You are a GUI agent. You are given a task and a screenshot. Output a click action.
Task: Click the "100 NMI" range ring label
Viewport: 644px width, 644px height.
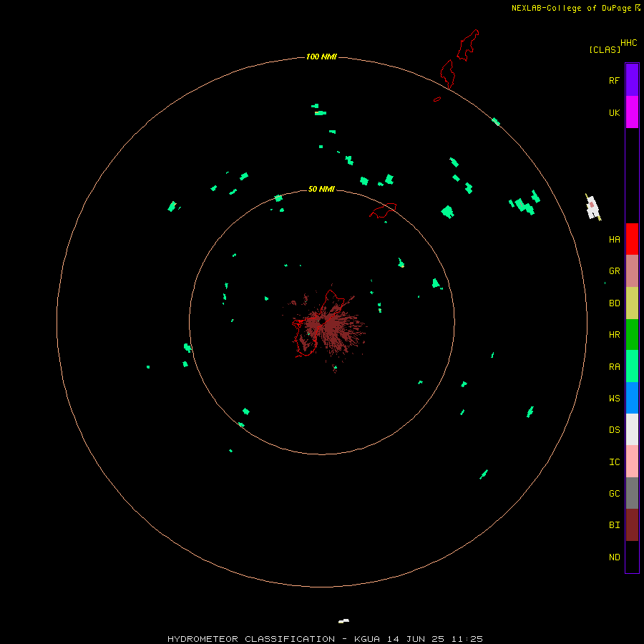[x=321, y=57]
